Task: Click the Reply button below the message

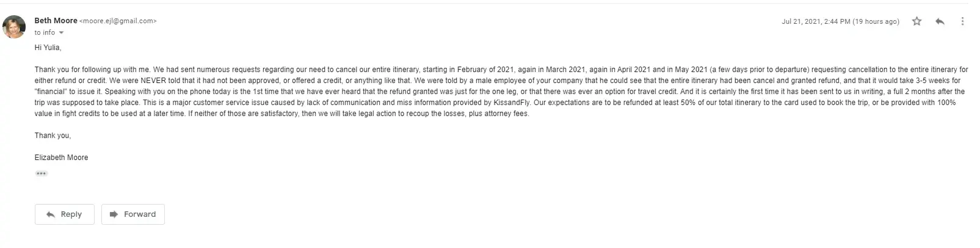Action: point(64,214)
